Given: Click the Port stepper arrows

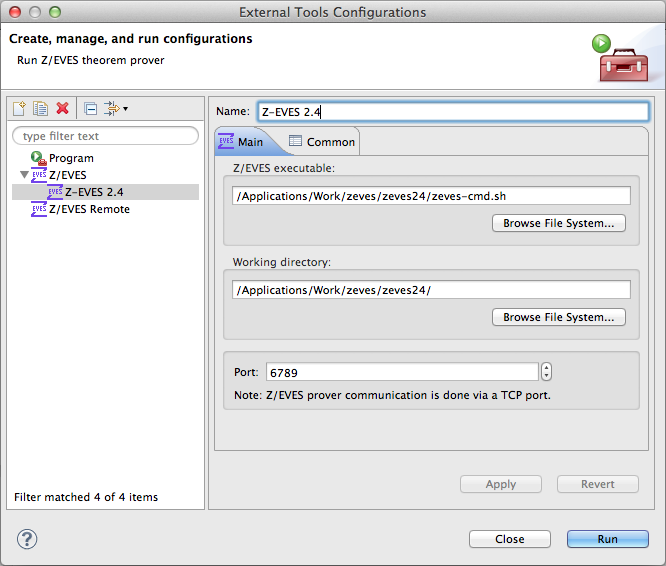Looking at the screenshot, I should [x=546, y=372].
